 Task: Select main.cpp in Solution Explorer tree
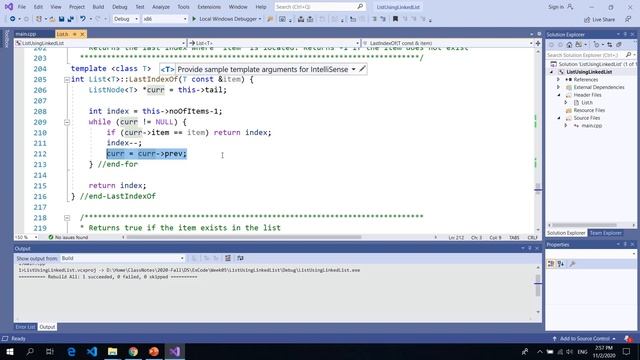pyautogui.click(x=591, y=126)
